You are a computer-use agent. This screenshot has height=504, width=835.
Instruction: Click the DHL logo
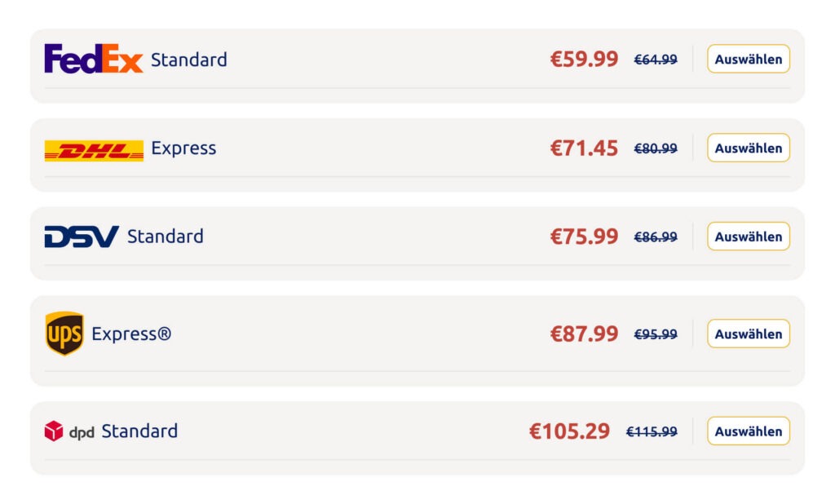94,150
